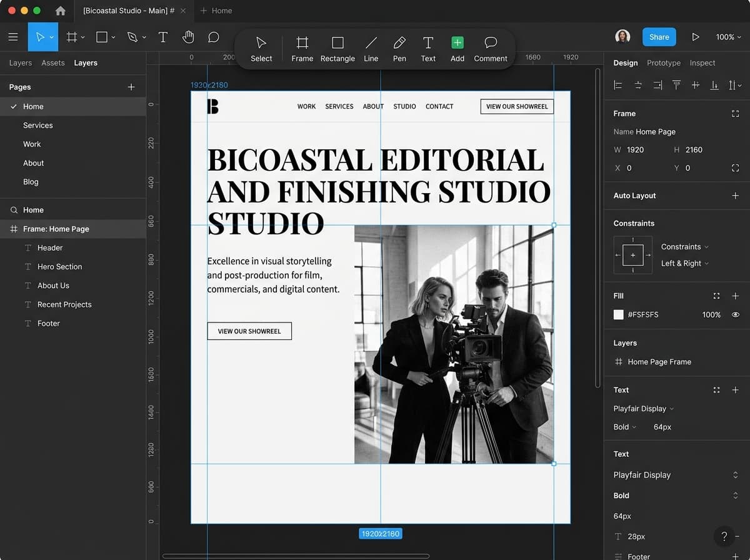Go to the home screen icon
The width and height of the screenshot is (750, 560).
pos(60,11)
